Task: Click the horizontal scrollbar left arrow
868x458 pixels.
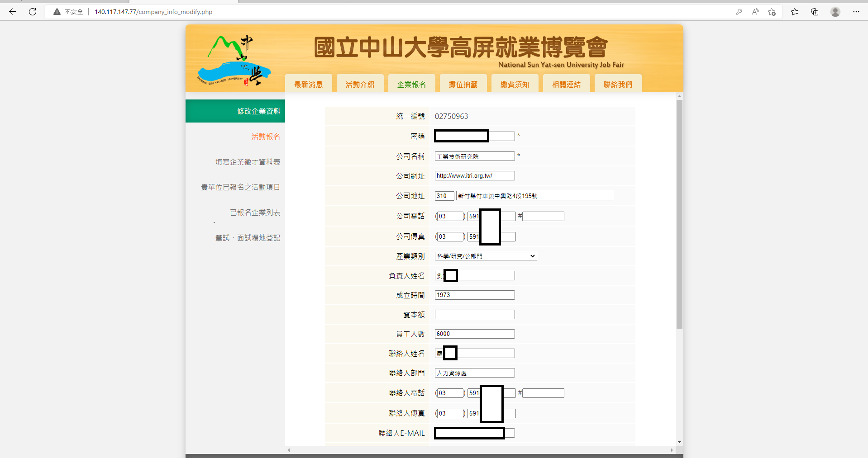Action: point(289,450)
